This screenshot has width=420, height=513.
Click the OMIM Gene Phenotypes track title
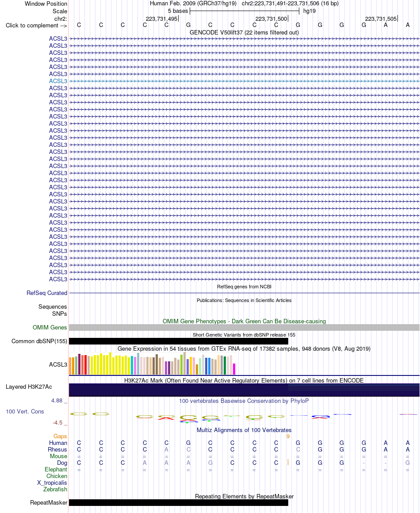(244, 321)
